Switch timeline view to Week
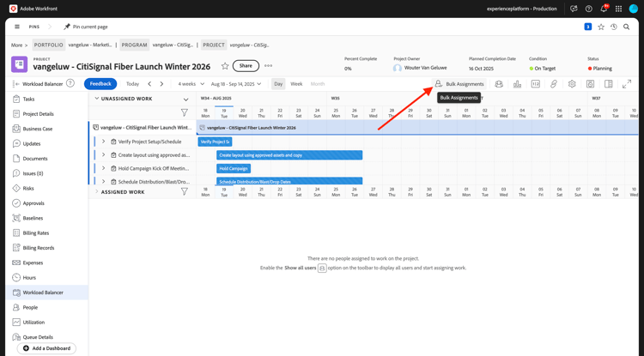The width and height of the screenshot is (644, 356). [x=296, y=84]
